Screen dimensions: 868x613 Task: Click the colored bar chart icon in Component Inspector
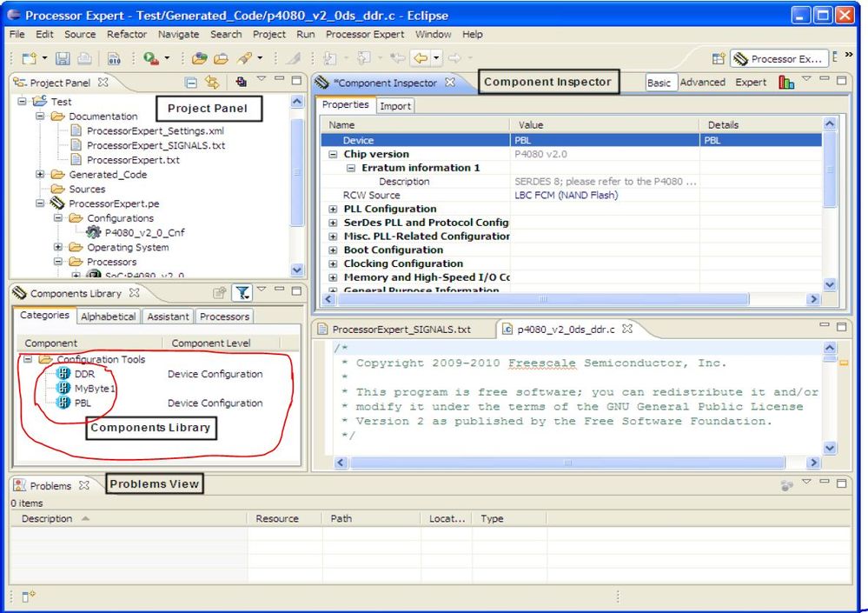[x=786, y=82]
